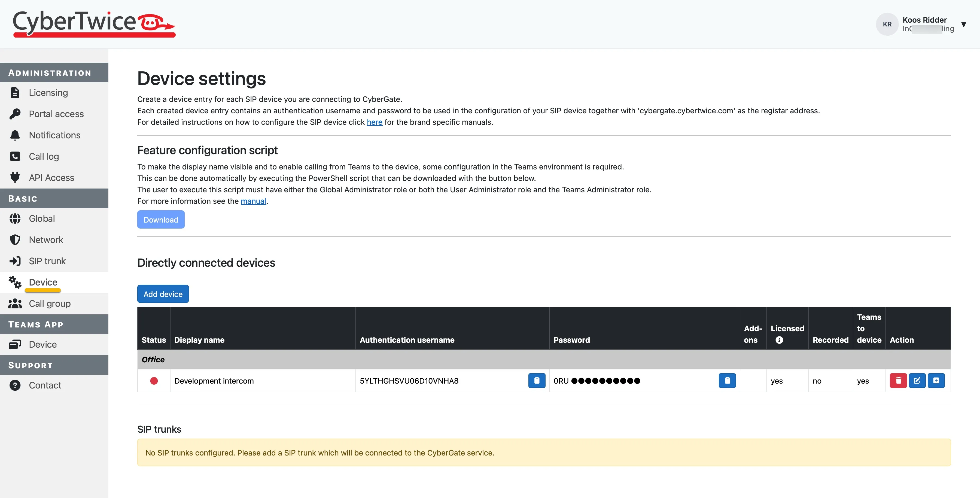The image size is (980, 498).
Task: Copy the authentication username to clipboard
Action: tap(536, 380)
